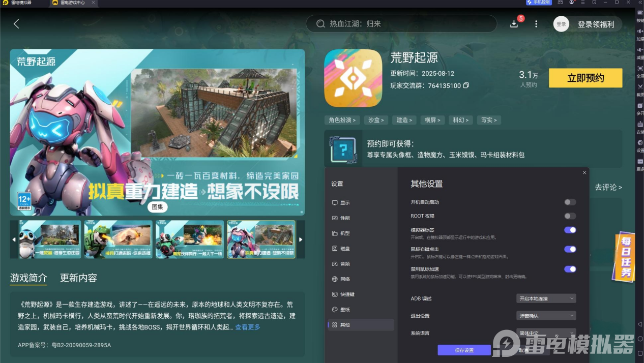Open 查看更多 to read full game description

click(248, 327)
